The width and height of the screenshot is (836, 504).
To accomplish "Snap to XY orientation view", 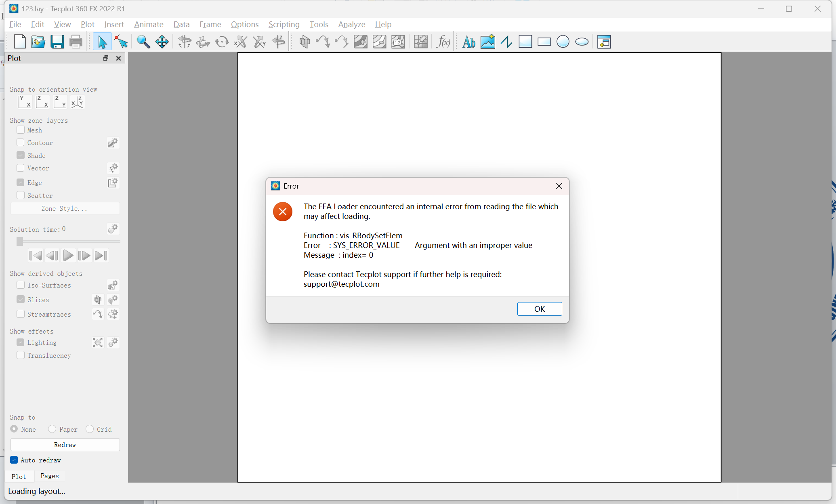I will (25, 102).
